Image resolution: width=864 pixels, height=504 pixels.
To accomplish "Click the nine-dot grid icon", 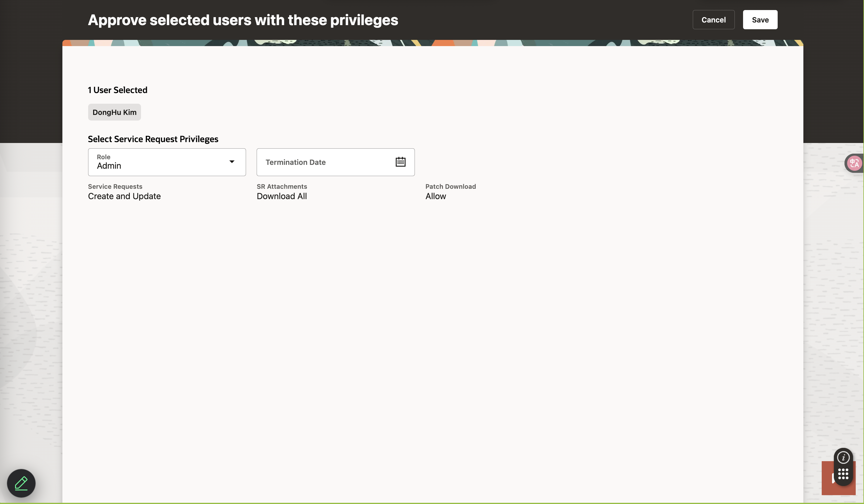I will (843, 474).
